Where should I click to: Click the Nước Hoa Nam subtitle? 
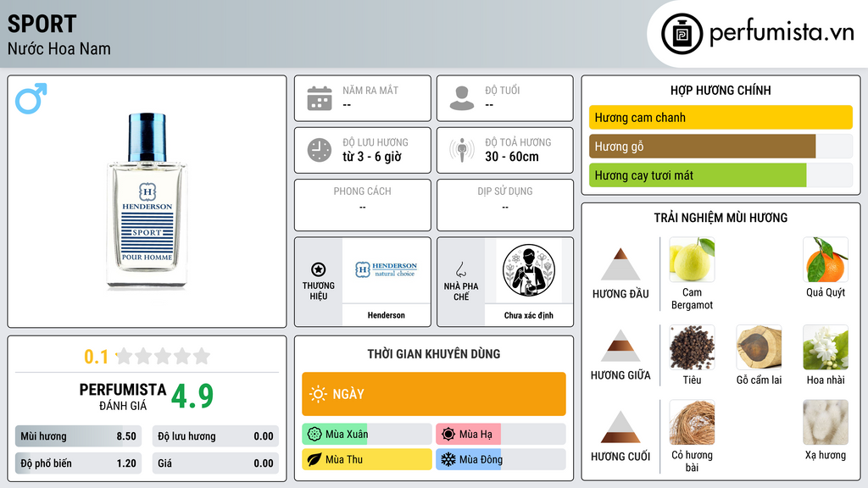click(x=59, y=48)
